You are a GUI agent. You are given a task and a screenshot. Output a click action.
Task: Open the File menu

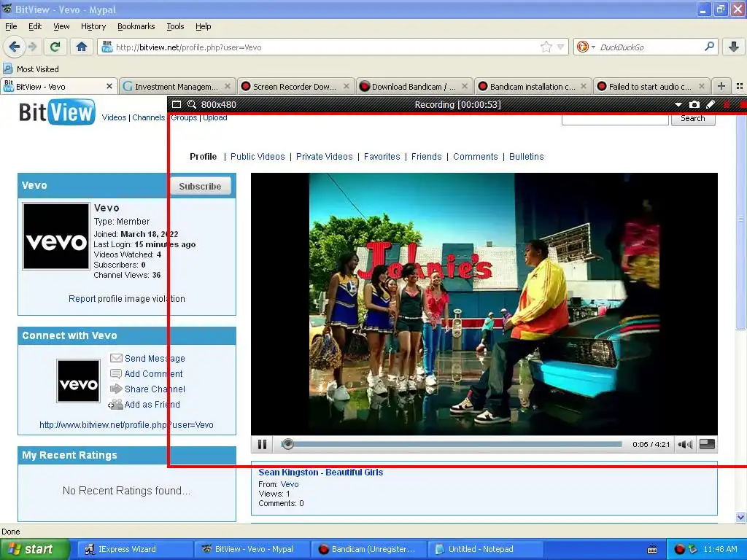(11, 26)
